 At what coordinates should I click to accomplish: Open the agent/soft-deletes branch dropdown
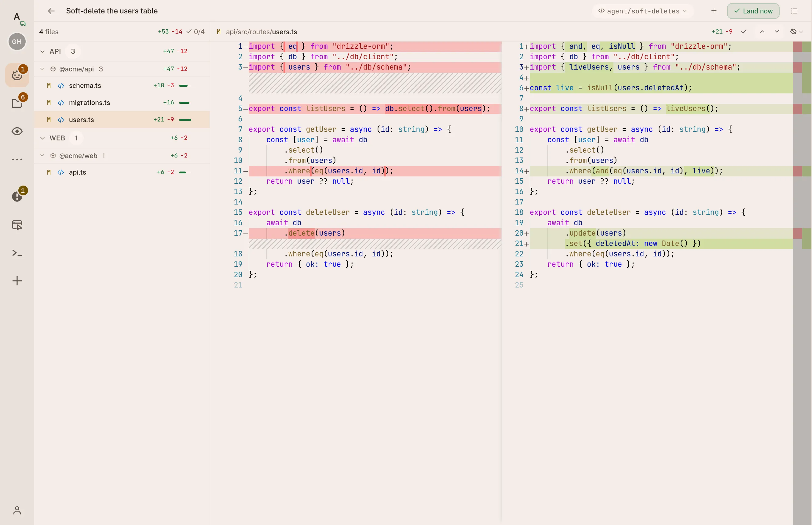[643, 11]
